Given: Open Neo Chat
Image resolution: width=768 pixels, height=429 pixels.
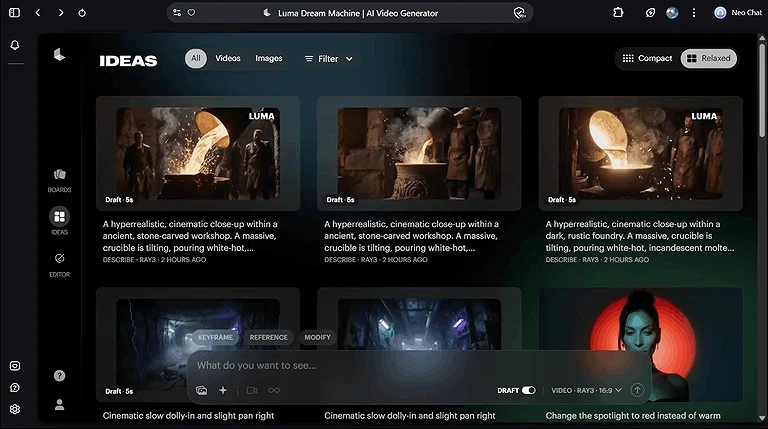Looking at the screenshot, I should [738, 13].
